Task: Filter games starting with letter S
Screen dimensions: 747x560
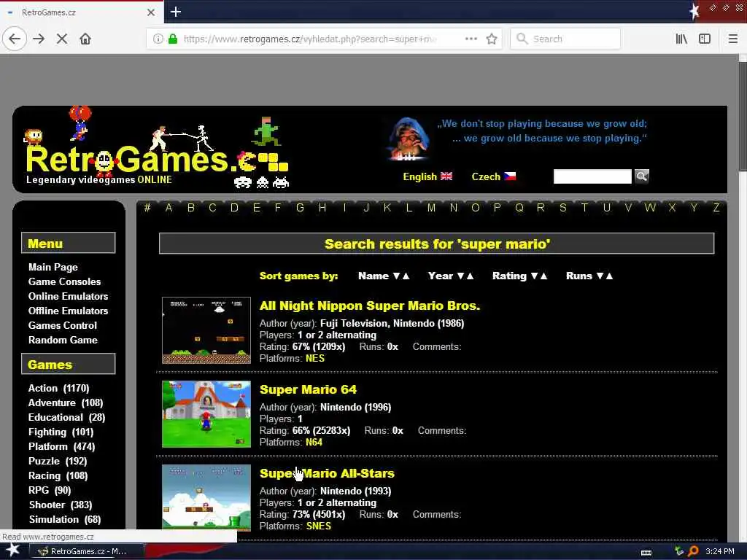Action: click(563, 208)
